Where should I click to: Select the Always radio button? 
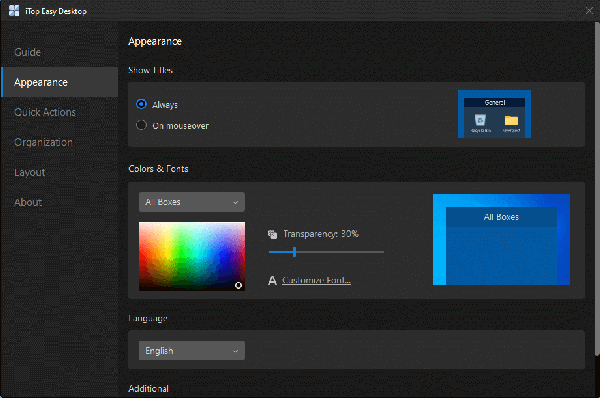point(141,104)
